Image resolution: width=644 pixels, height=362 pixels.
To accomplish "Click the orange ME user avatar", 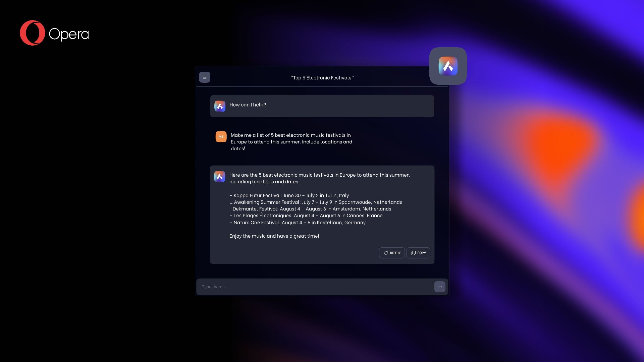I will 221,137.
